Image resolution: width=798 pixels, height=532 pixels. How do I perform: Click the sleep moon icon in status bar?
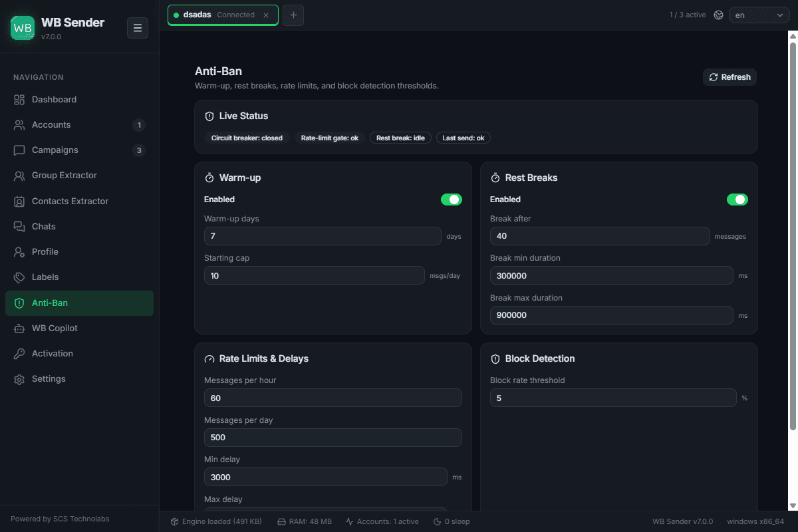coord(438,522)
